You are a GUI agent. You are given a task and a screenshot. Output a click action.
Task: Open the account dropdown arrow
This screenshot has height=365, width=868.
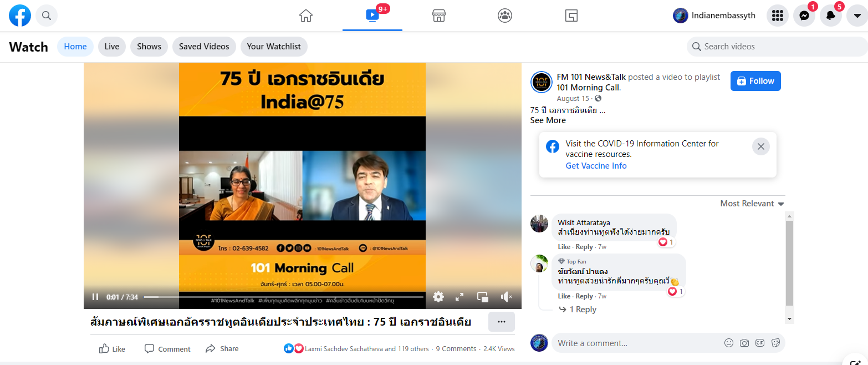857,16
